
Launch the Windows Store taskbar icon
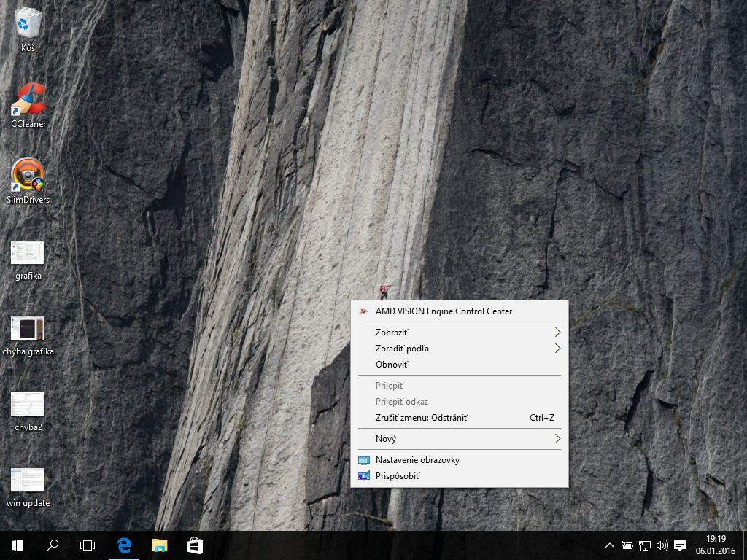(195, 545)
